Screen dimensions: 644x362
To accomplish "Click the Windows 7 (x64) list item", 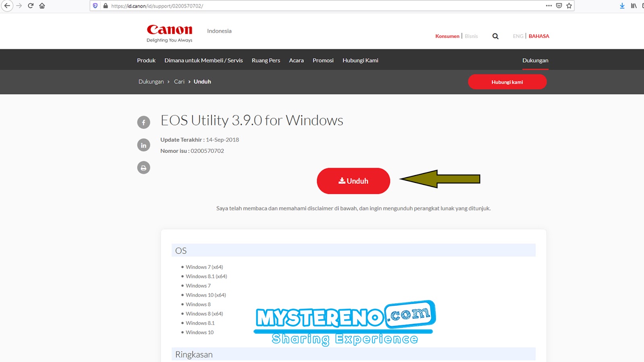I will click(x=204, y=267).
